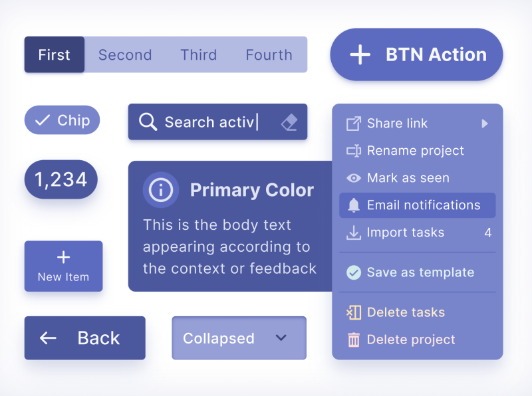Click the trash icon next to Delete project
This screenshot has height=396, width=532.
[353, 340]
